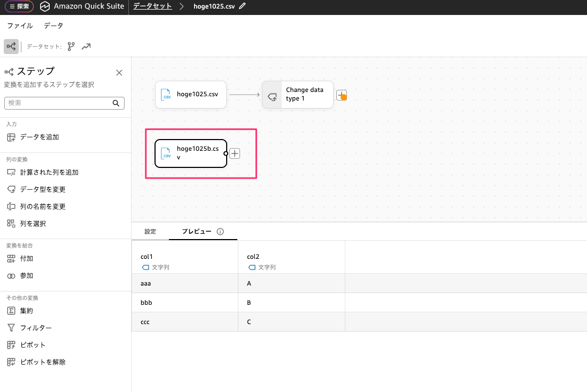Select the Change data type 1 node

point(298,95)
